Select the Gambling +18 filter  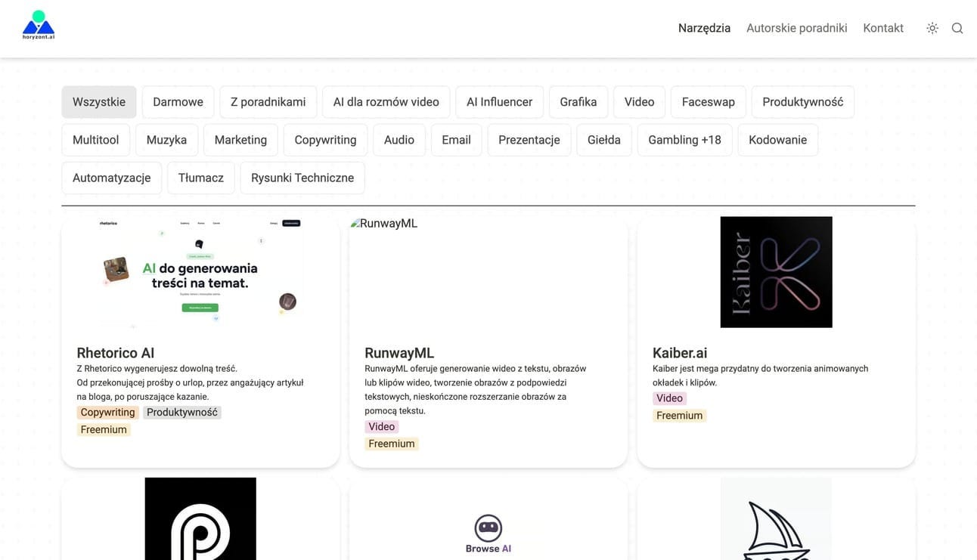click(x=685, y=140)
